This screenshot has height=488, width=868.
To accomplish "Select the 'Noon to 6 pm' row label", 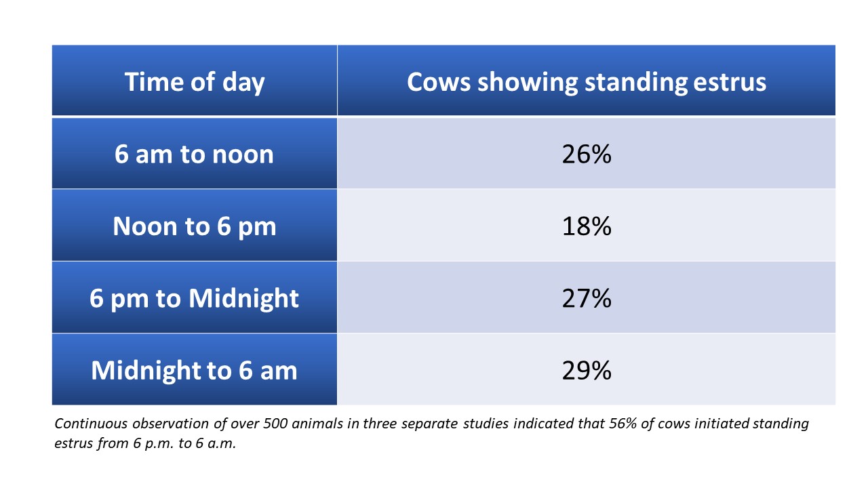I will [195, 225].
